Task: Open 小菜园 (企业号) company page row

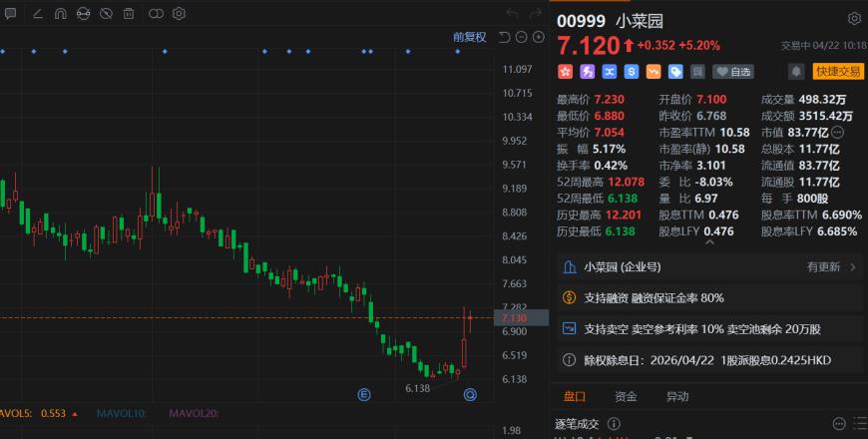Action: coord(709,266)
